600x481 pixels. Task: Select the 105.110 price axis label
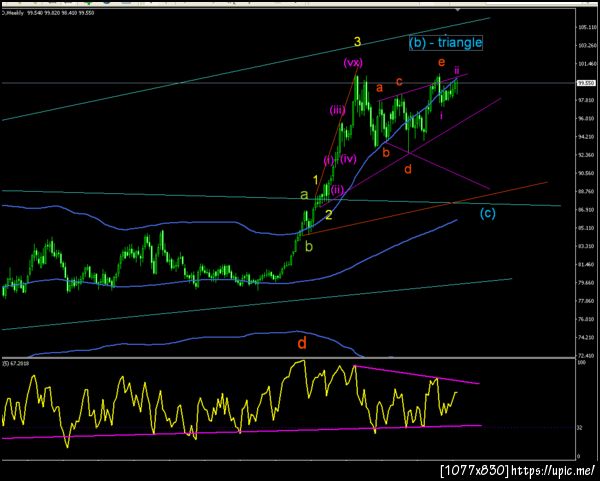click(x=587, y=27)
